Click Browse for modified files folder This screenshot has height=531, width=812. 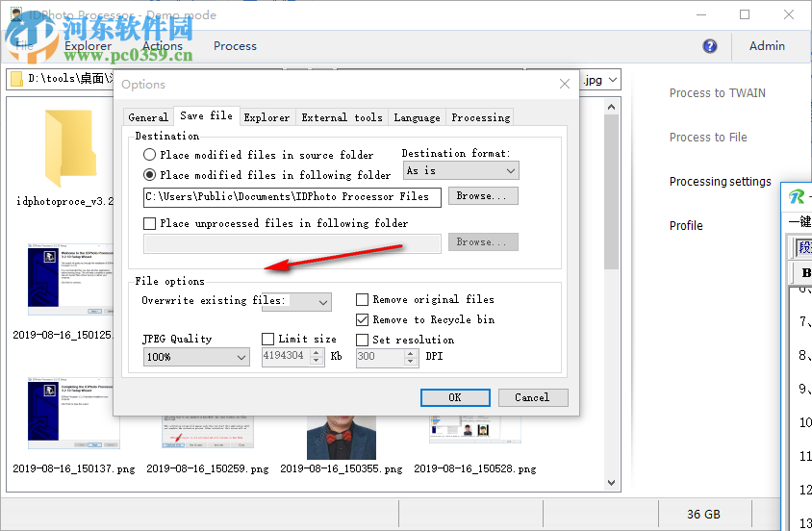(x=483, y=196)
